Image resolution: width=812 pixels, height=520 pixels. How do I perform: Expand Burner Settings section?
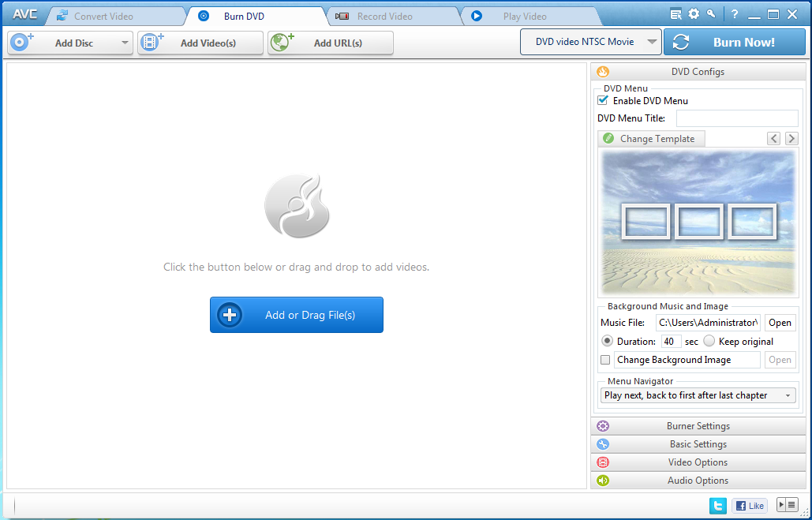click(x=698, y=426)
